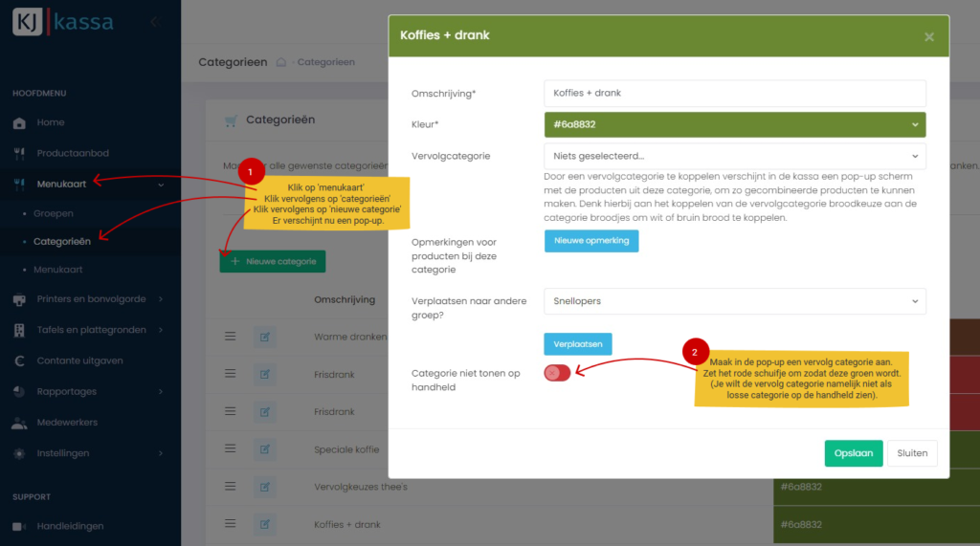Click the Nieuwe opmerking button

point(590,241)
